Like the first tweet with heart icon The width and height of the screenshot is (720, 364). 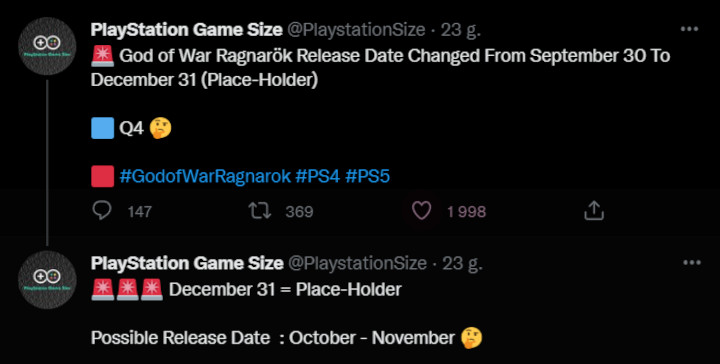tap(422, 211)
